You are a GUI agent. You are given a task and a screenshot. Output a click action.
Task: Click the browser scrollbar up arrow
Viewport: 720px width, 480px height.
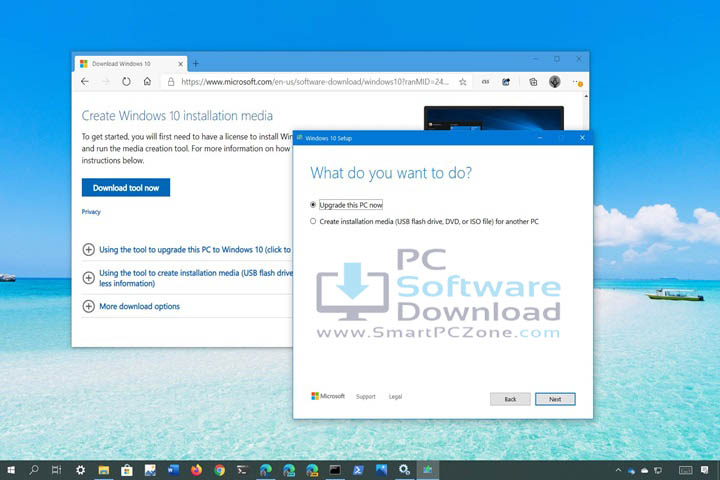coord(586,96)
